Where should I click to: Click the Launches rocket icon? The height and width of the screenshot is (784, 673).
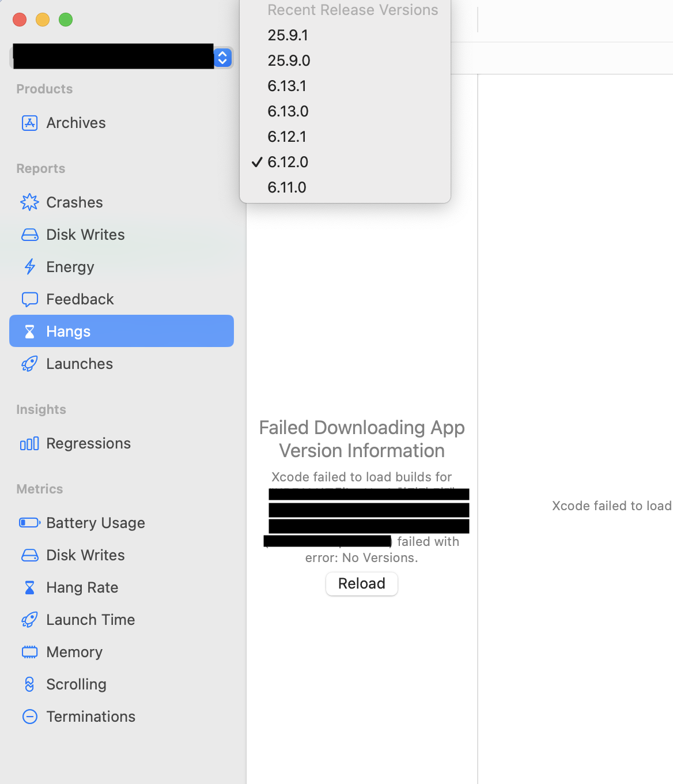point(29,364)
